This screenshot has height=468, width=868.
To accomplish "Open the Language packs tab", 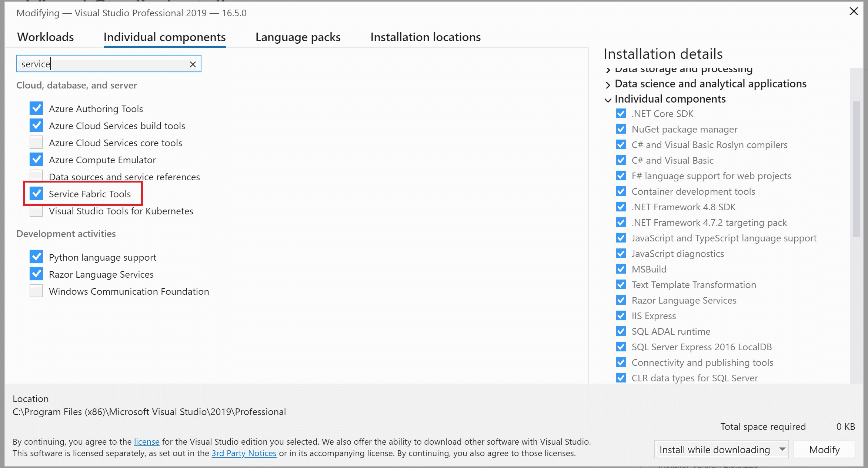I will (297, 37).
